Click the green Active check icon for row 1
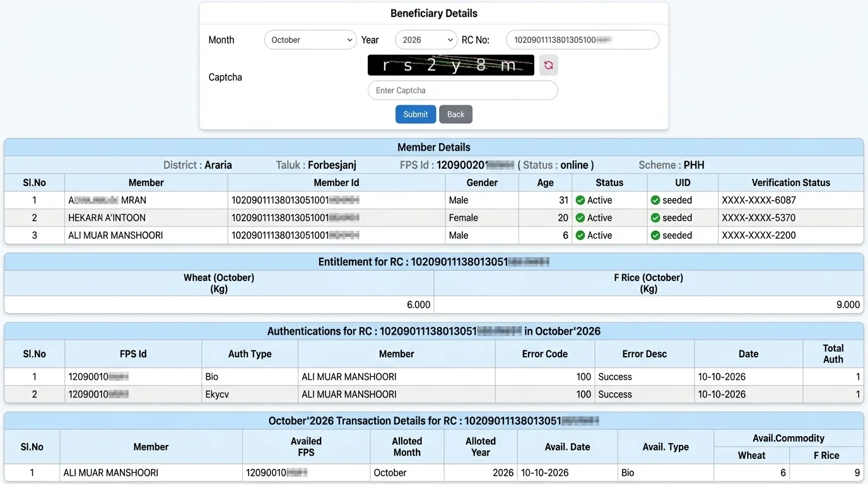Screen dimensions: 868x484 580,200
